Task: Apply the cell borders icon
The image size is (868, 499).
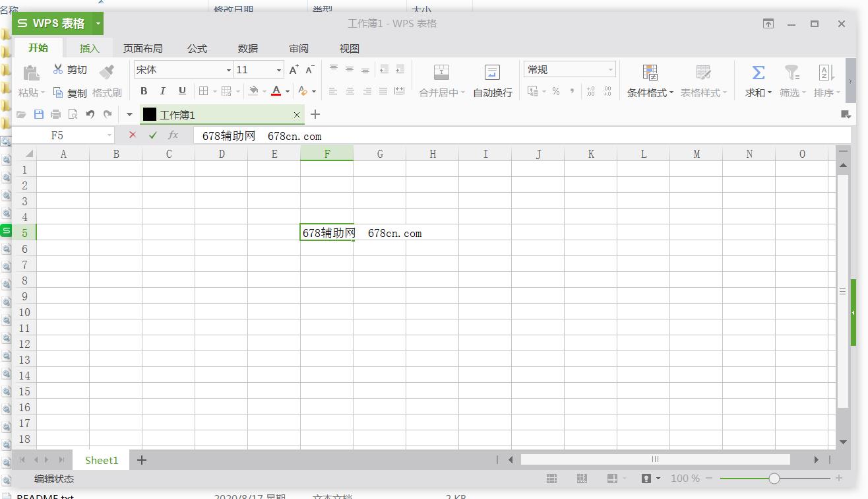Action: [204, 91]
